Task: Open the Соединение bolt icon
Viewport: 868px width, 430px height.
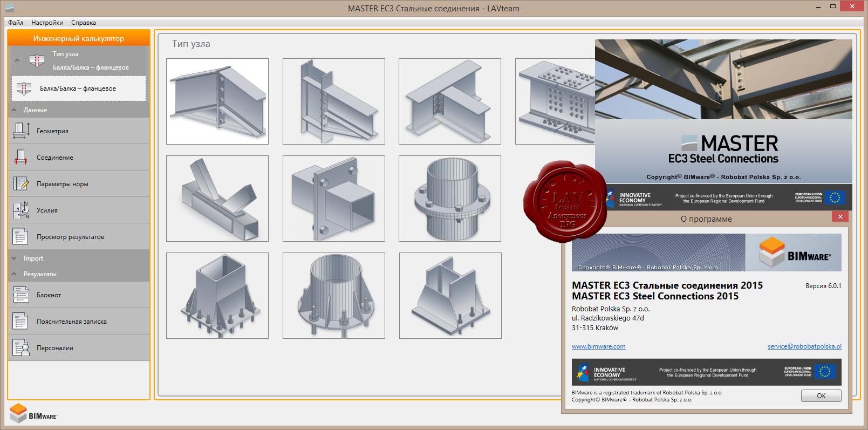Action: pos(21,157)
